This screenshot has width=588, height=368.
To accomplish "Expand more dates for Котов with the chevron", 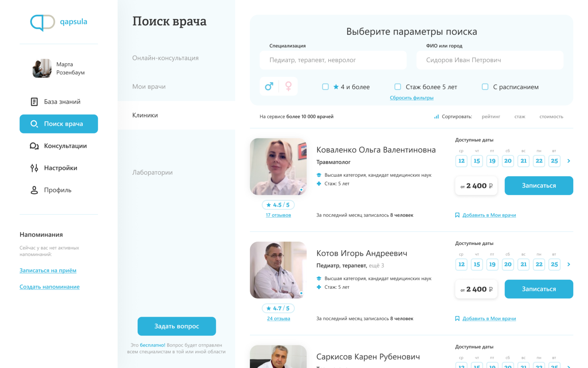I will click(x=569, y=264).
